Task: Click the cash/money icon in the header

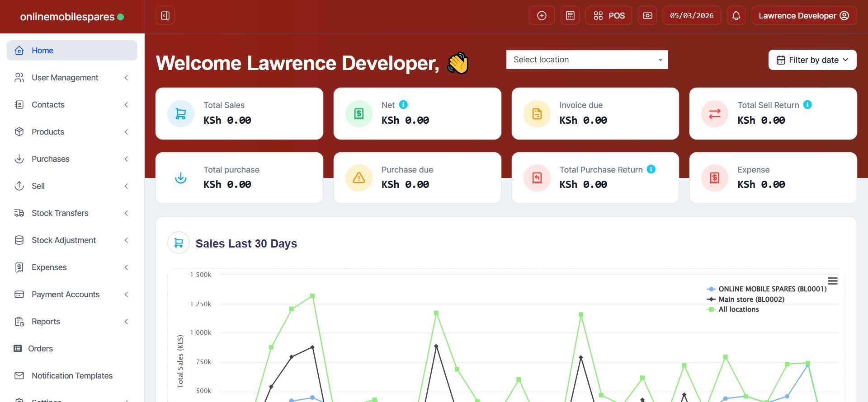Action: coord(647,16)
